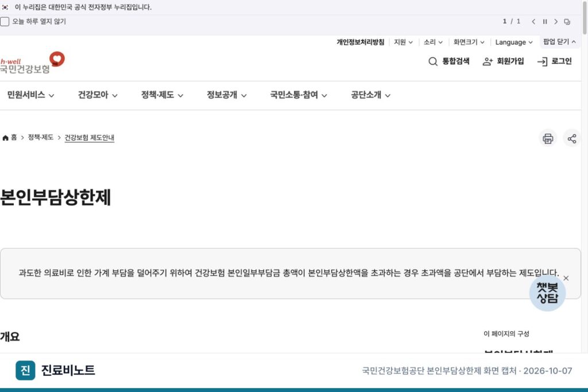Open the 민원서비스 menu
The width and height of the screenshot is (588, 392).
click(30, 95)
